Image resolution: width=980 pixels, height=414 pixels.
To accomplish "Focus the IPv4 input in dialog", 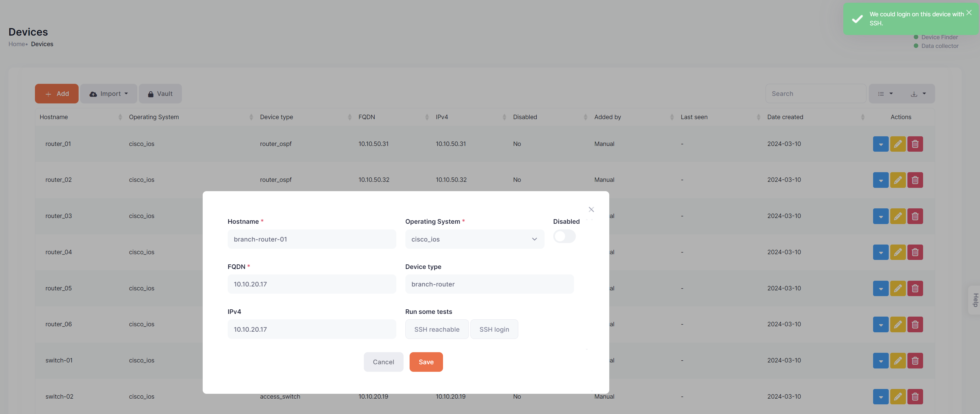I will pyautogui.click(x=312, y=329).
